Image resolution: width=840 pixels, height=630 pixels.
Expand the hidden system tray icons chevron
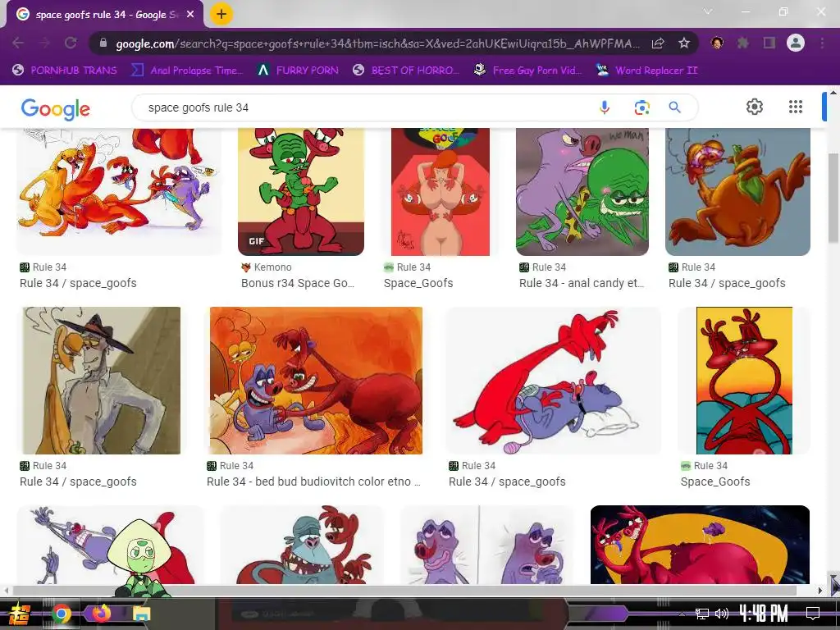click(x=682, y=614)
